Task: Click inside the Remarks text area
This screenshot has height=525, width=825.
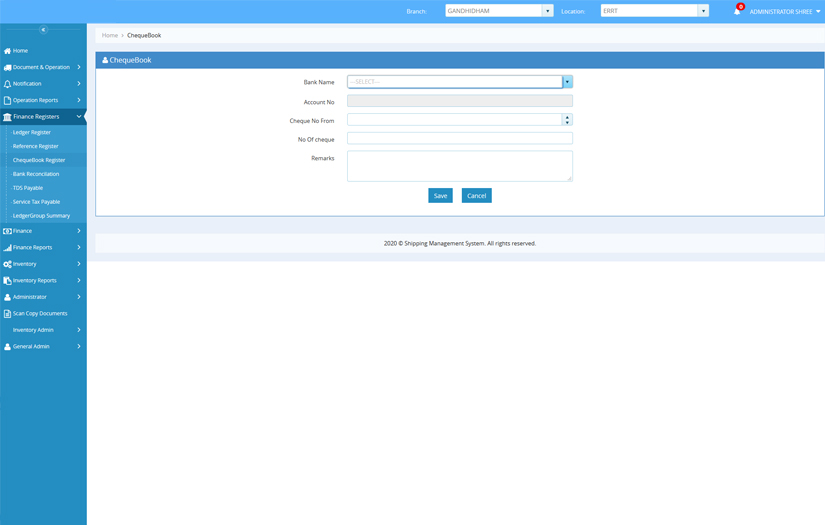Action: (460, 166)
